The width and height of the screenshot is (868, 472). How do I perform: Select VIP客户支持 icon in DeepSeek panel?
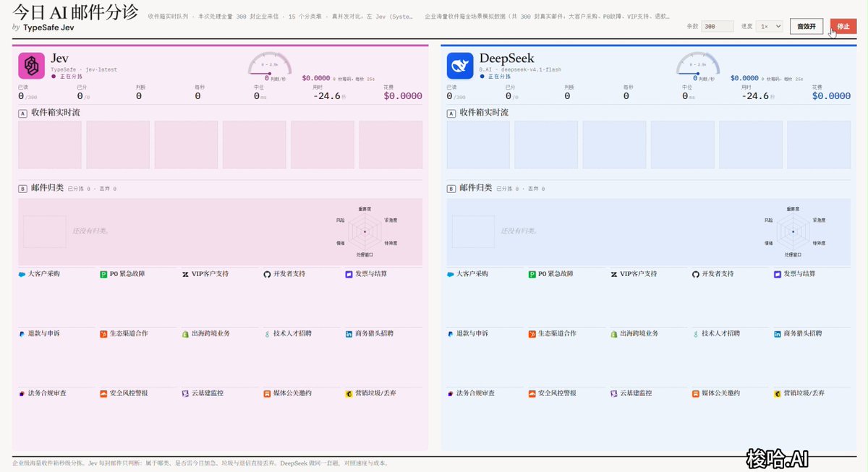pos(614,274)
